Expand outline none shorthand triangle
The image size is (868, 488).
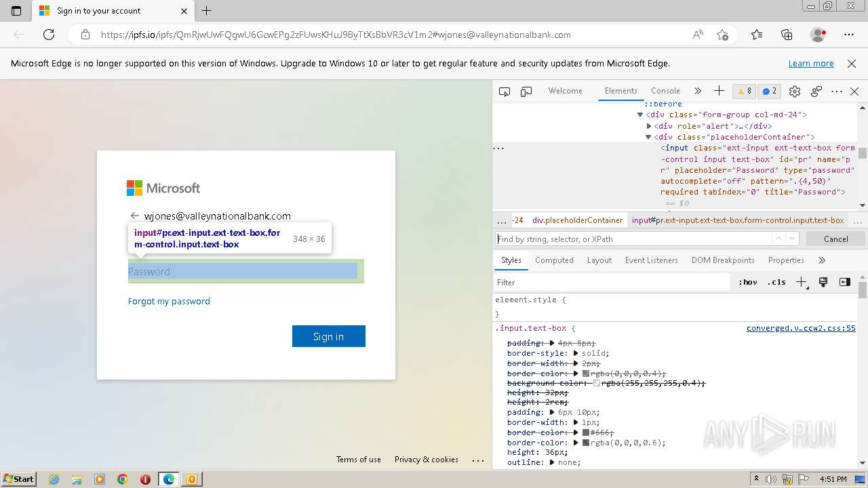(552, 462)
